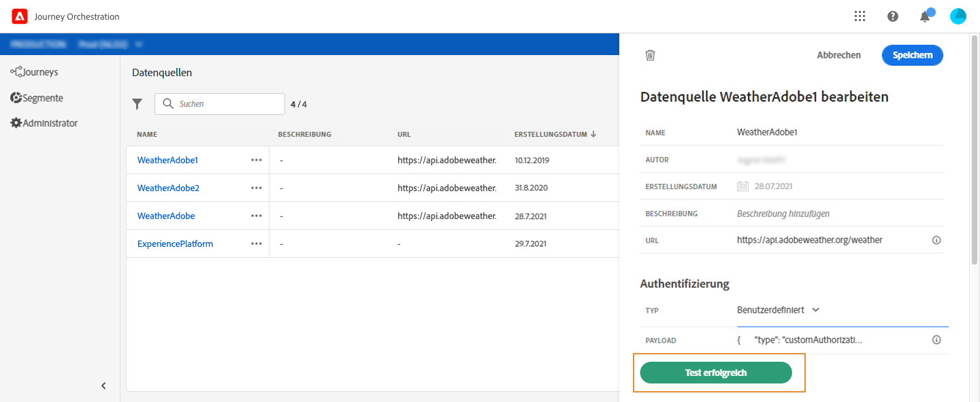Click the Name column header

tap(147, 135)
